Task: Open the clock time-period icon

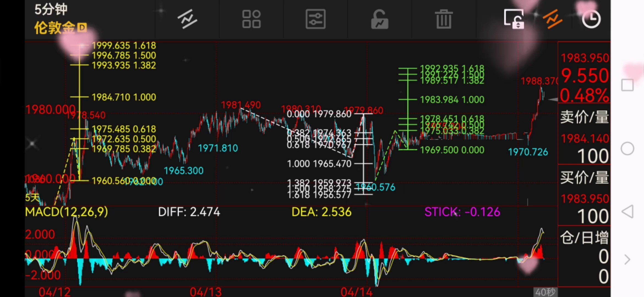Action: [x=591, y=19]
